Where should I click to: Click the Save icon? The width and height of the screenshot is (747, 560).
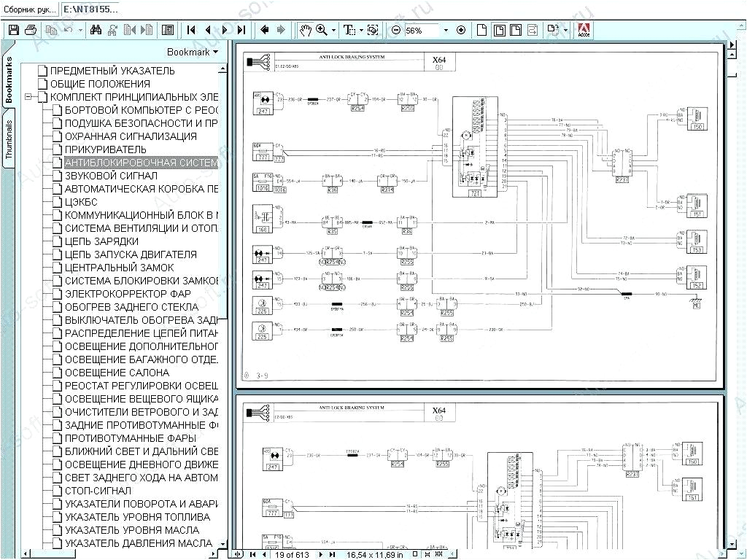pyautogui.click(x=13, y=29)
